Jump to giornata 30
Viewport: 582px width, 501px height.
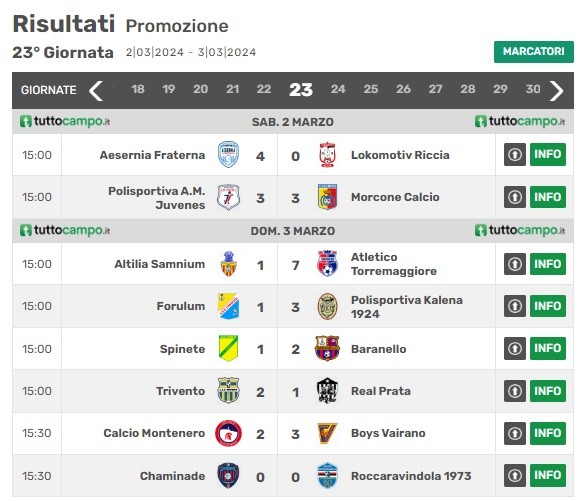pyautogui.click(x=533, y=89)
